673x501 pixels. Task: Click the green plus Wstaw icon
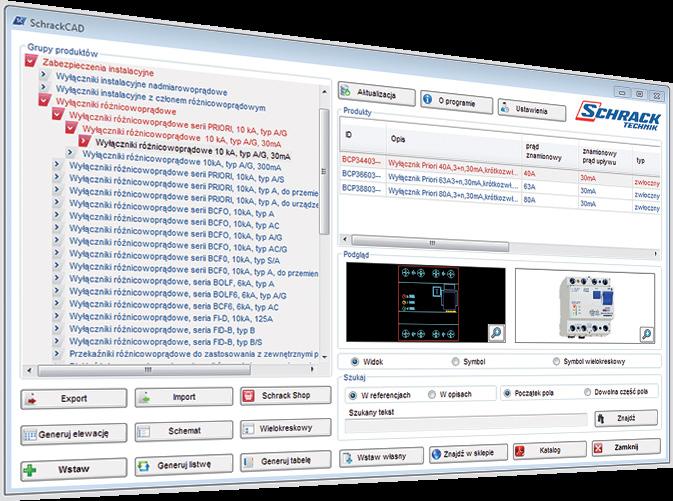pos(30,471)
